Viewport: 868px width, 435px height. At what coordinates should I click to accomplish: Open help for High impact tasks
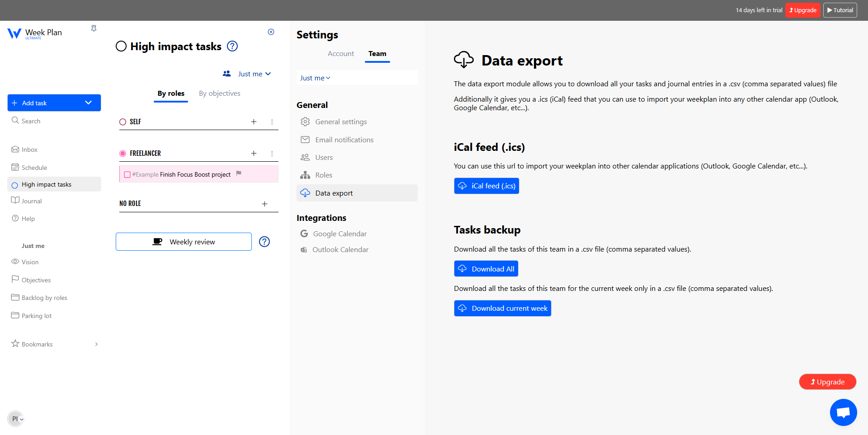[232, 46]
